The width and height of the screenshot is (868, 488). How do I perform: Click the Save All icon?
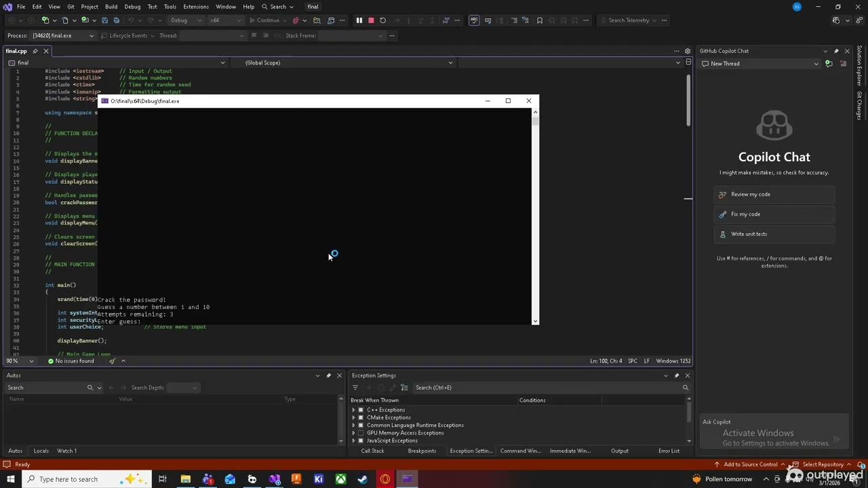point(116,20)
